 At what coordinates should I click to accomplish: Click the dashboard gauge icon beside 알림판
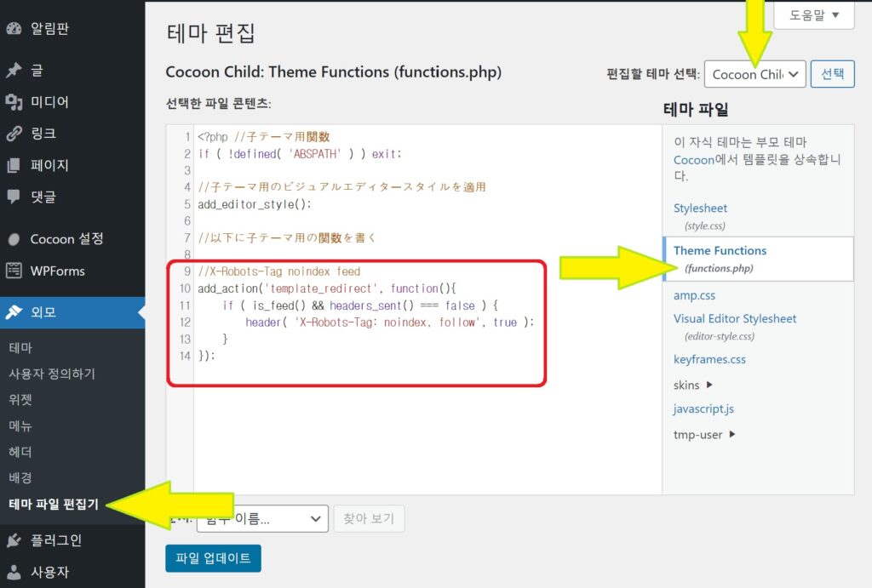[14, 29]
